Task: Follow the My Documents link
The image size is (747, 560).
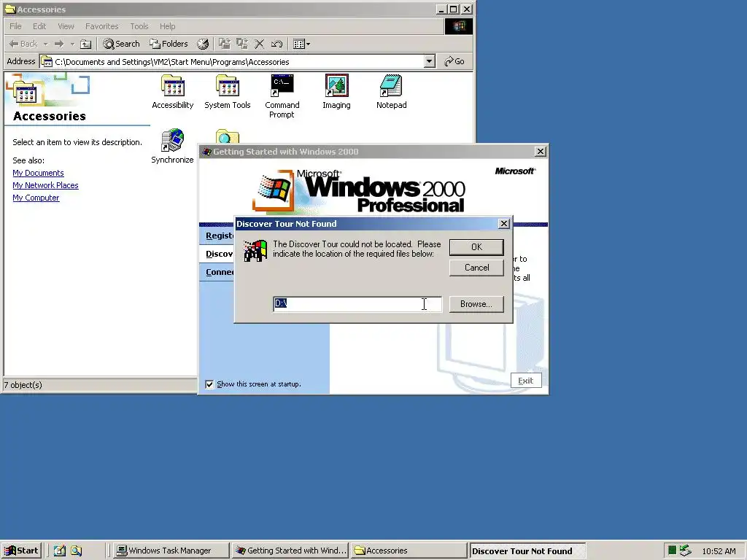Action: click(38, 173)
